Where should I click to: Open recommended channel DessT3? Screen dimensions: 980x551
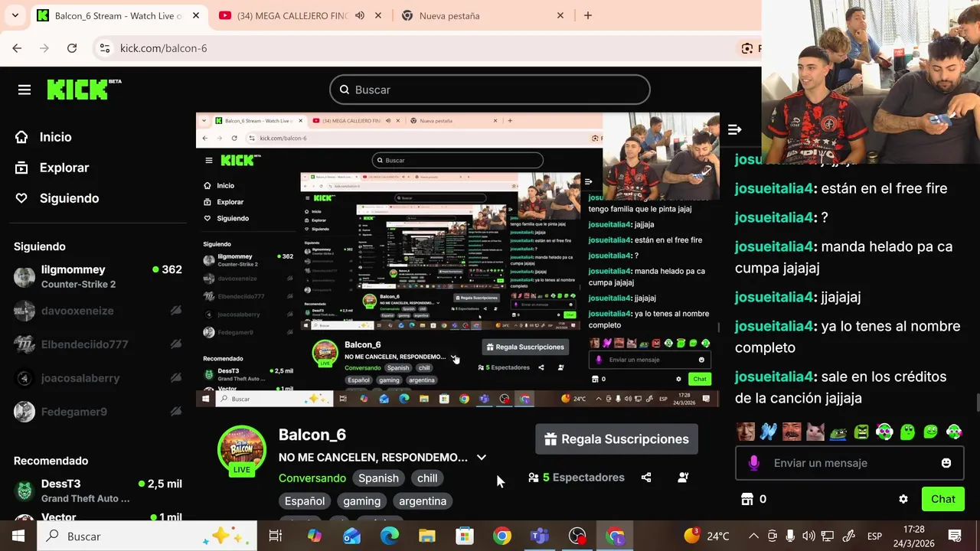point(98,491)
